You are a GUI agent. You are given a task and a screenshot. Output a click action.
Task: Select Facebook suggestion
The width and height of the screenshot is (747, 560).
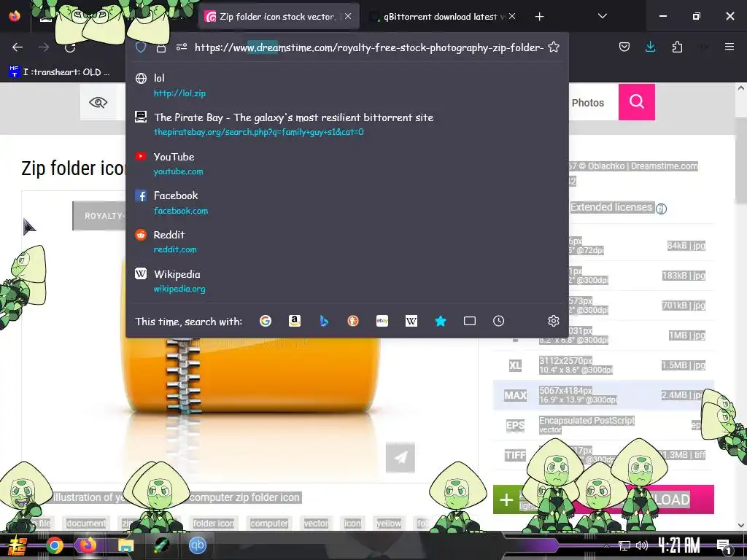coord(347,203)
